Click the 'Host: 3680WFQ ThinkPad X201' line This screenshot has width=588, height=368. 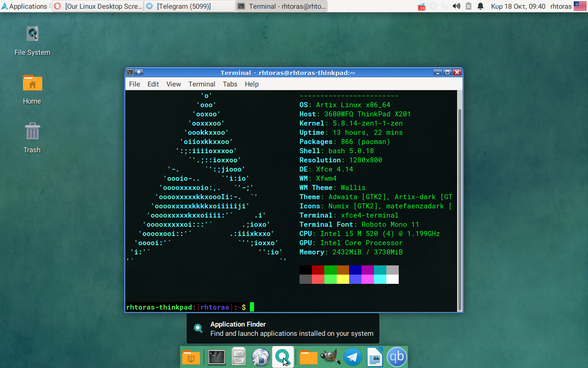[355, 114]
